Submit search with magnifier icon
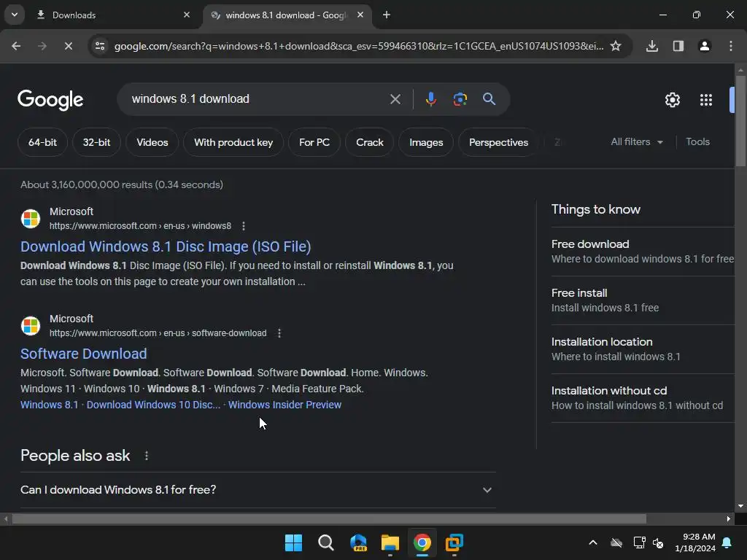The height and width of the screenshot is (560, 747). (489, 99)
